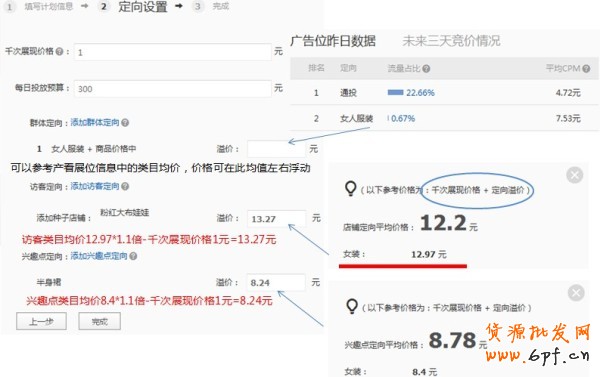The width and height of the screenshot is (600, 377).
Task: Open 添加群体定向 link
Action: pyautogui.click(x=95, y=122)
